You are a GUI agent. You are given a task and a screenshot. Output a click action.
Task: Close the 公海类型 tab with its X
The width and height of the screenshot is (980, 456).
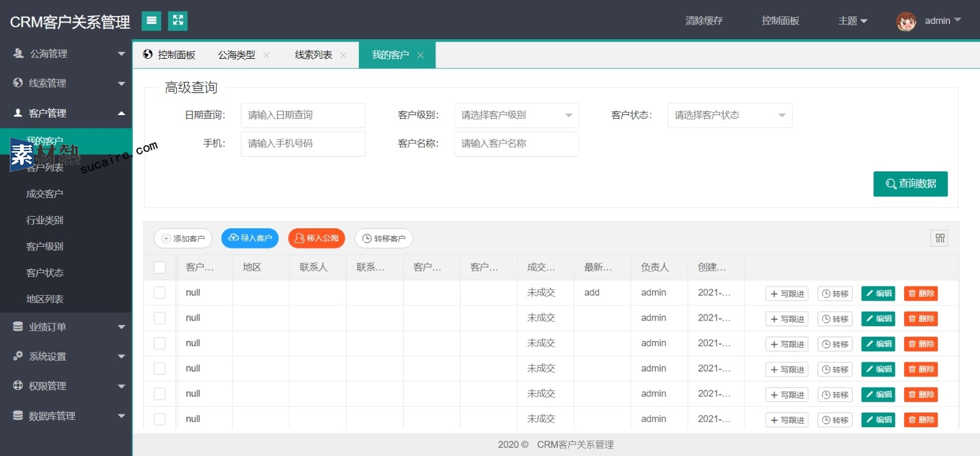[266, 55]
